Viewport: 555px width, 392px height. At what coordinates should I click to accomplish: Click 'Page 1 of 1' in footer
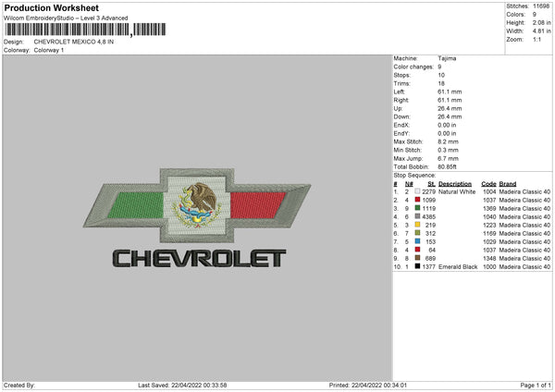click(536, 385)
